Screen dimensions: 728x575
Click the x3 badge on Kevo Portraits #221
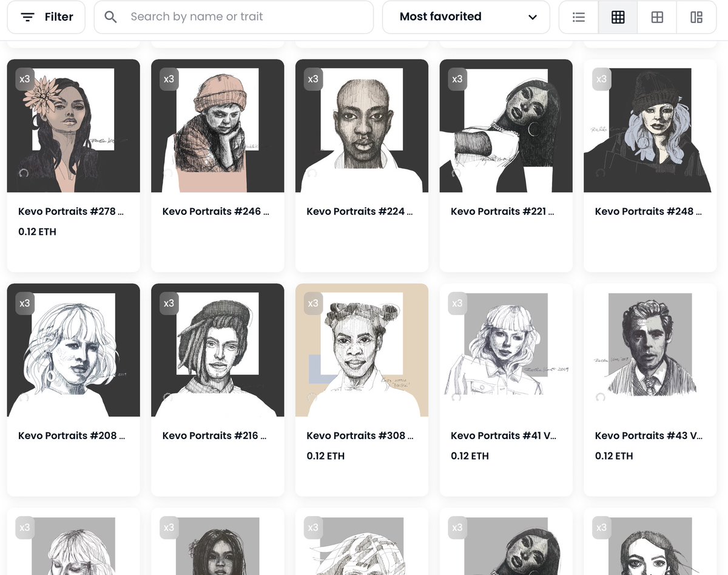[x=457, y=79]
